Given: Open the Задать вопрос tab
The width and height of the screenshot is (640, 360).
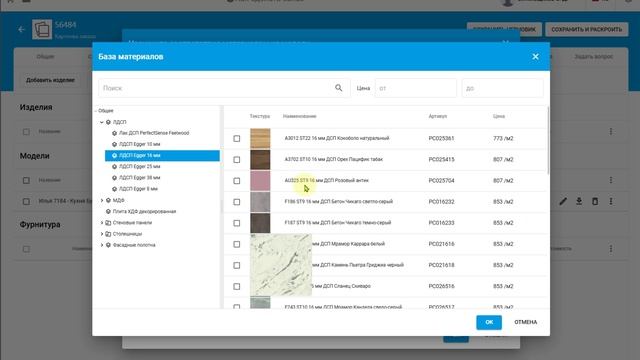Looking at the screenshot, I should click(x=593, y=57).
